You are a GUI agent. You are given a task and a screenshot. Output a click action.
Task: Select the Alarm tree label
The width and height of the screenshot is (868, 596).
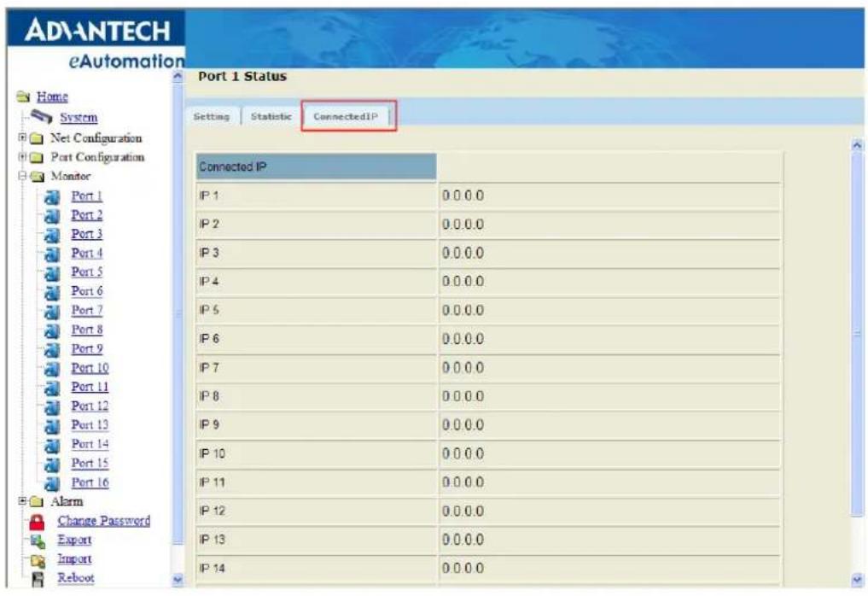67,501
